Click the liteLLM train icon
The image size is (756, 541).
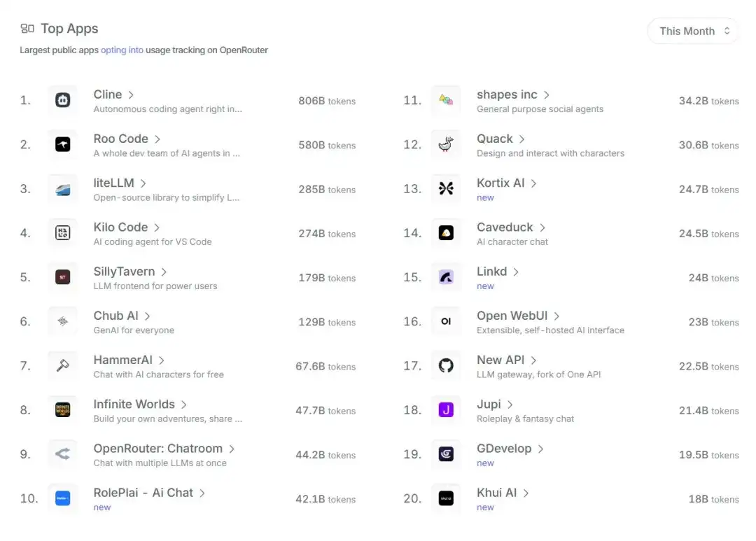point(63,188)
